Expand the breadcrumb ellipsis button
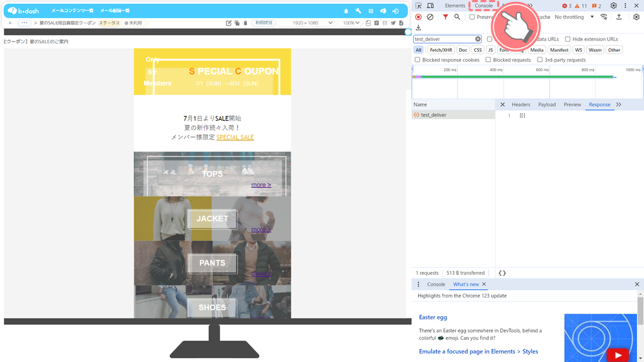Image resolution: width=644 pixels, height=362 pixels. click(24, 23)
